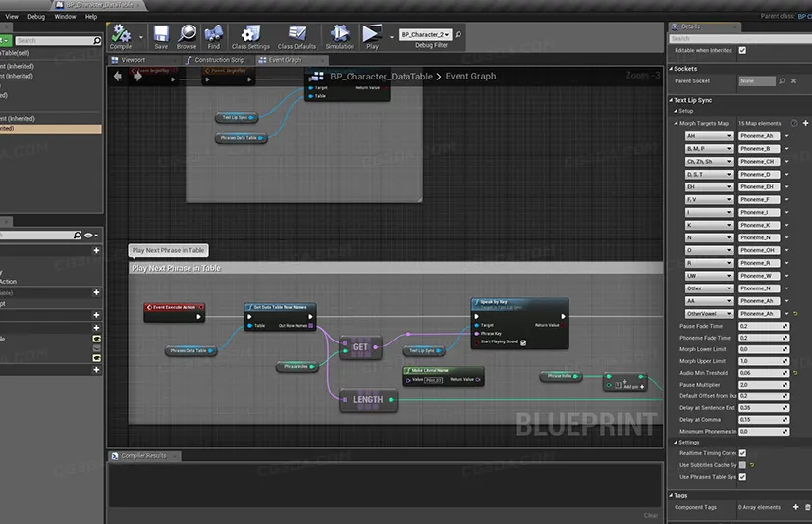Viewport: 812px width, 524px height.
Task: Reset Audio Min Treshold to default
Action: (x=795, y=373)
